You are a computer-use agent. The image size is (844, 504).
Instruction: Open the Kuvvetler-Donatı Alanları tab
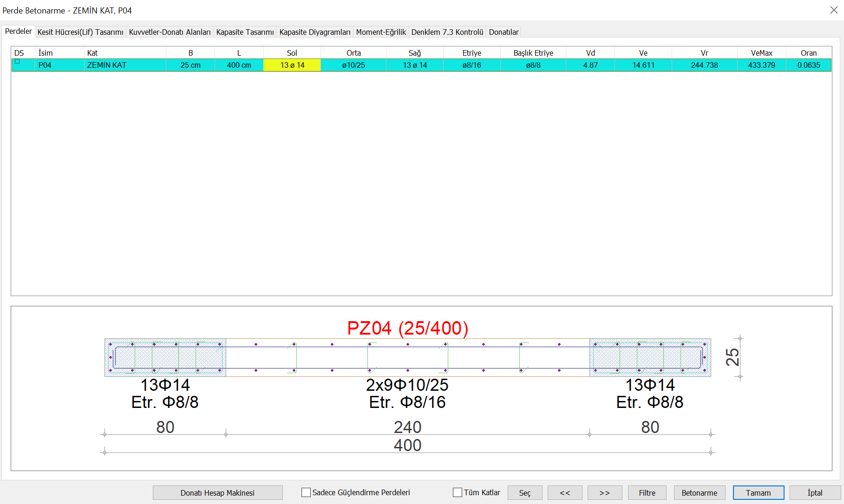pos(170,32)
